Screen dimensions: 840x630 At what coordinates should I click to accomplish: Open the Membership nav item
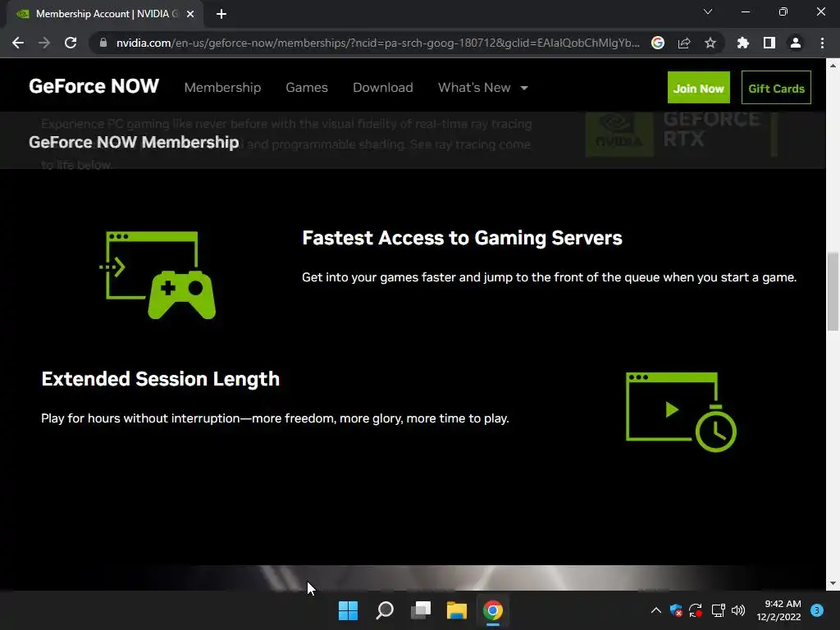(x=222, y=87)
